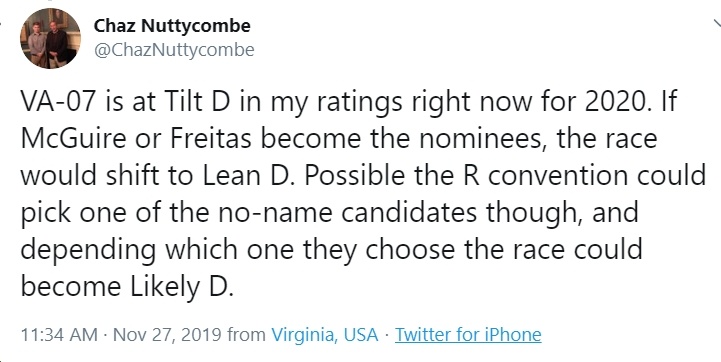721x362 pixels.
Task: Visit the @ChazNuttycombe handle link
Action: [x=174, y=50]
